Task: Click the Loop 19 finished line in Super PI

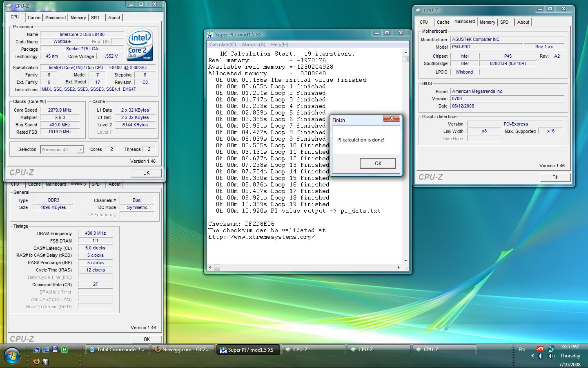Action: click(x=272, y=204)
